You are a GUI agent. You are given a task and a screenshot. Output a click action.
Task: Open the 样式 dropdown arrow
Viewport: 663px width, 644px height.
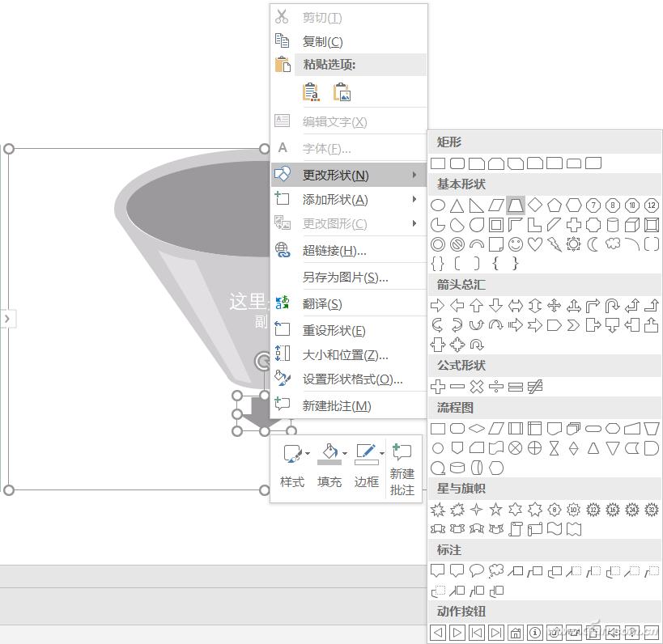(307, 453)
